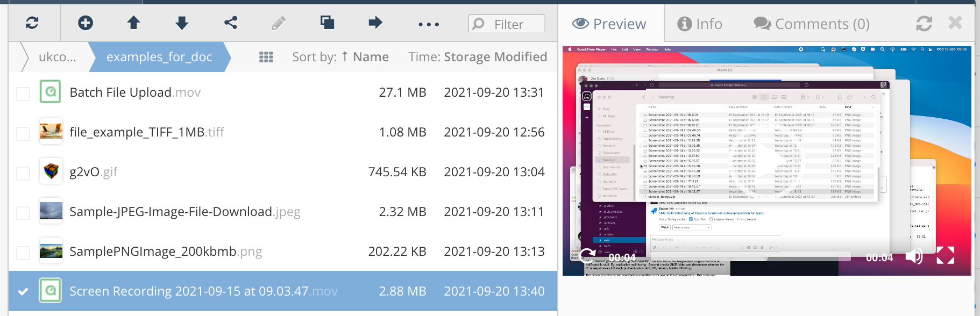Click the upload arrow icon
This screenshot has height=316, width=980.
(x=133, y=23)
